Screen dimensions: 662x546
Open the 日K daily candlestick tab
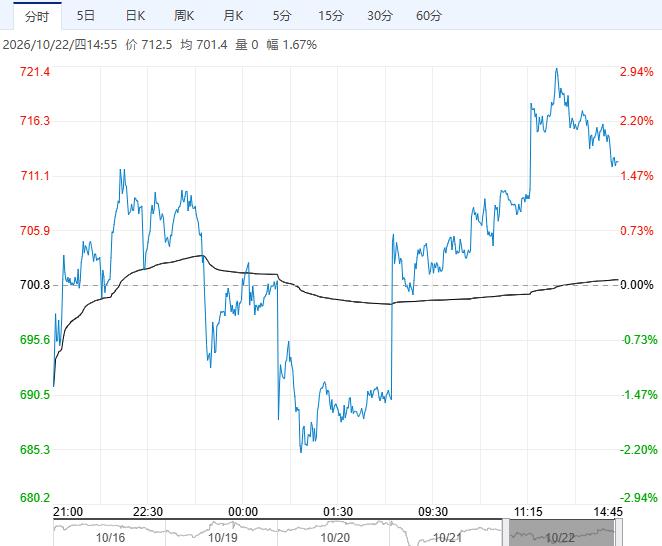coord(135,16)
